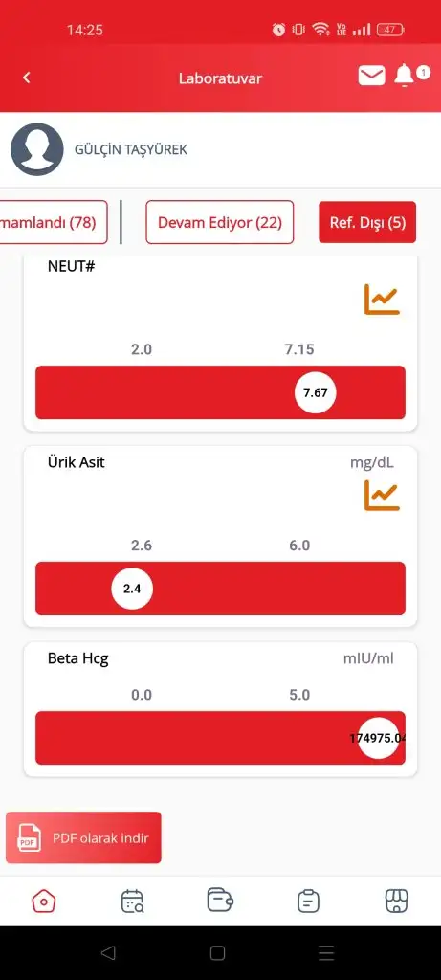Open the calendar search icon

(132, 902)
